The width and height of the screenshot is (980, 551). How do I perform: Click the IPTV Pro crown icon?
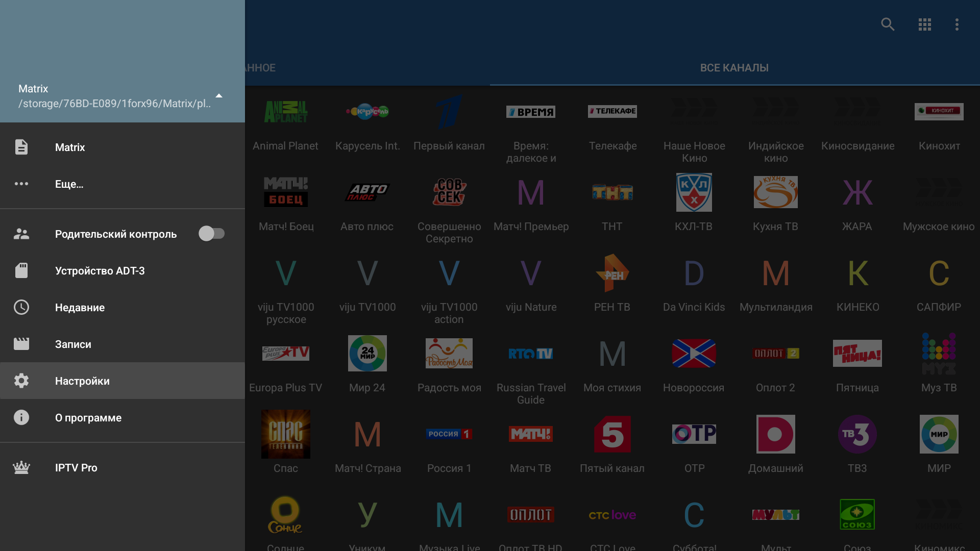(x=21, y=467)
